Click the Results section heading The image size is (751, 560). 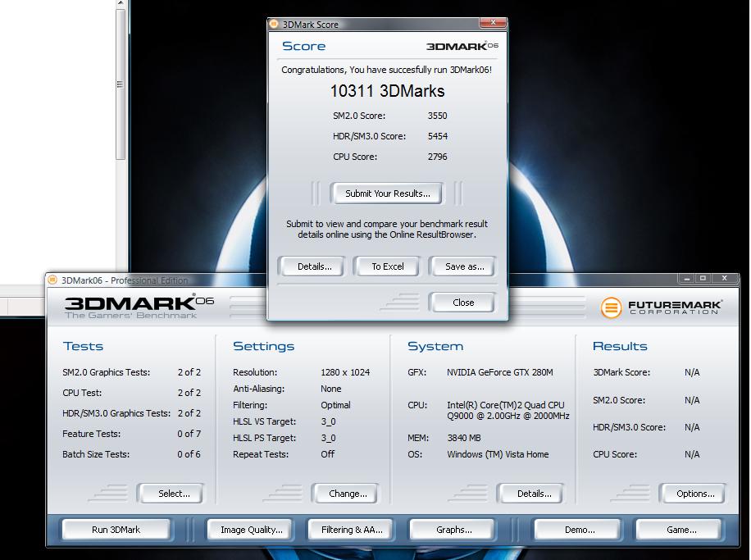[620, 346]
